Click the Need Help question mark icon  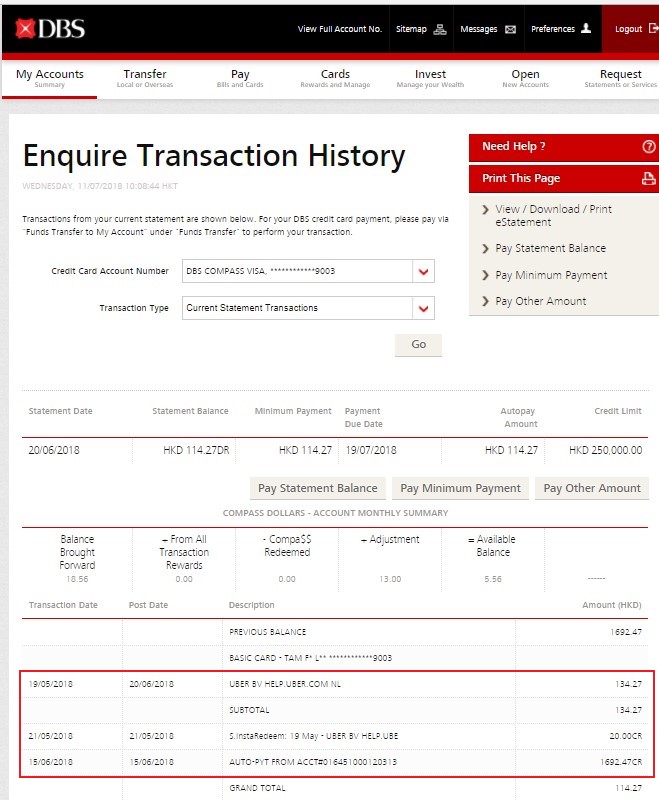649,147
